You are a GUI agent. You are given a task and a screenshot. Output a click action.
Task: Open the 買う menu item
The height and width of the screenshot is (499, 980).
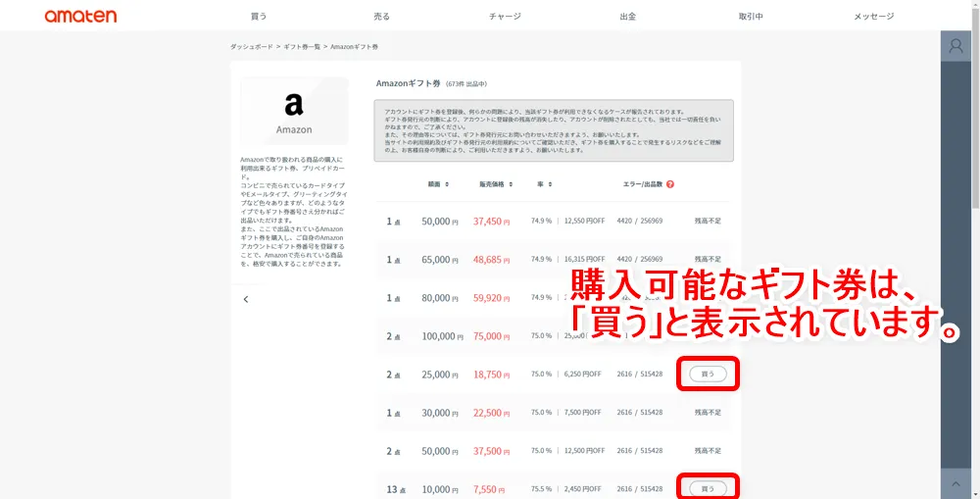pos(258,17)
